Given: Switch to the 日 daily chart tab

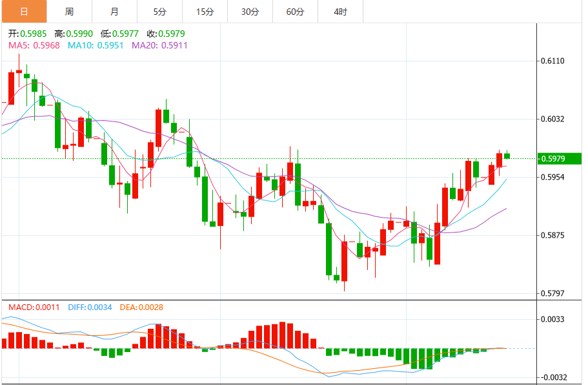Looking at the screenshot, I should click(24, 12).
